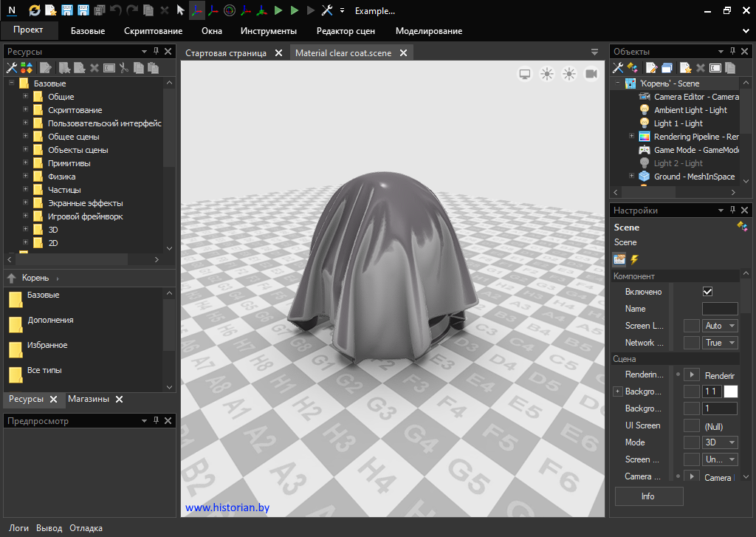Open the Mode 3D dropdown

click(x=721, y=442)
